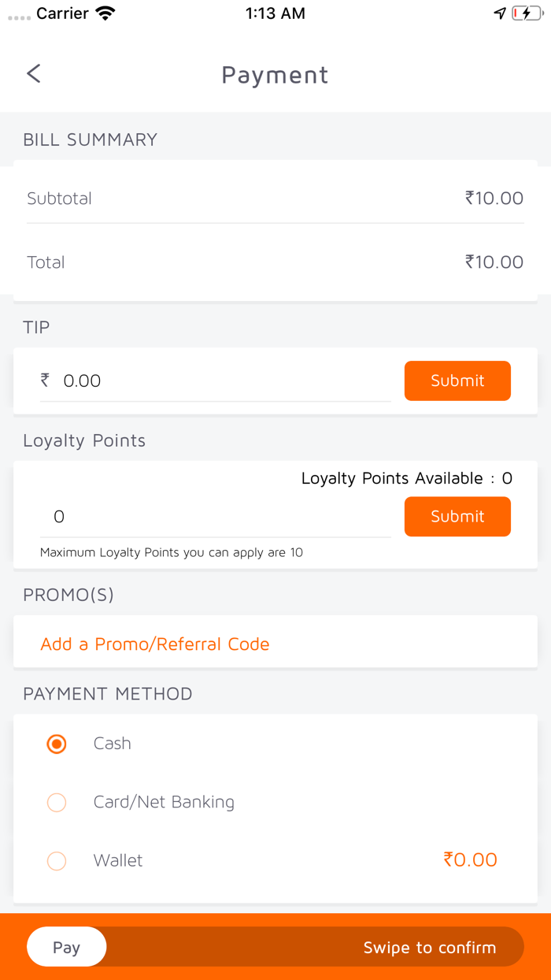The width and height of the screenshot is (551, 980).
Task: Tap the Payment title header
Action: pyautogui.click(x=275, y=75)
